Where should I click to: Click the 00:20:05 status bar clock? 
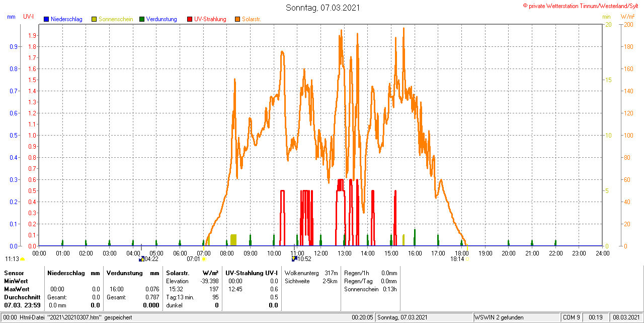point(362,318)
